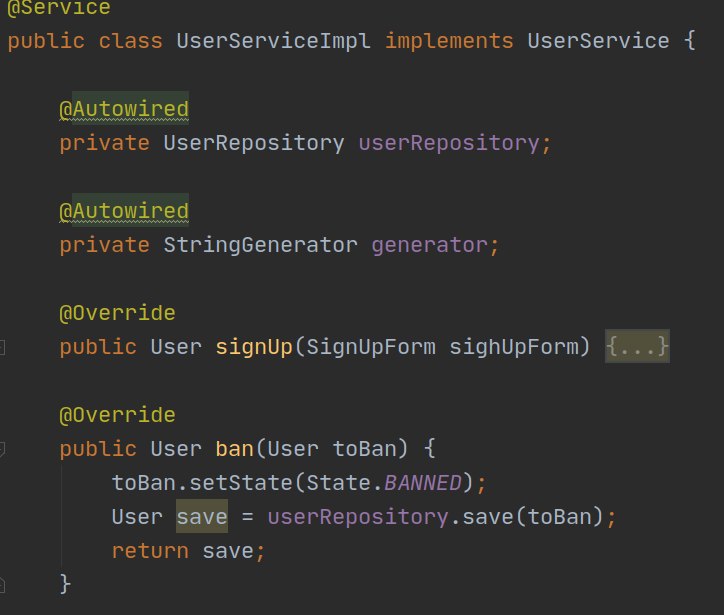Click toBan parameter in the ban signature
The width and height of the screenshot is (724, 615).
[x=364, y=449]
